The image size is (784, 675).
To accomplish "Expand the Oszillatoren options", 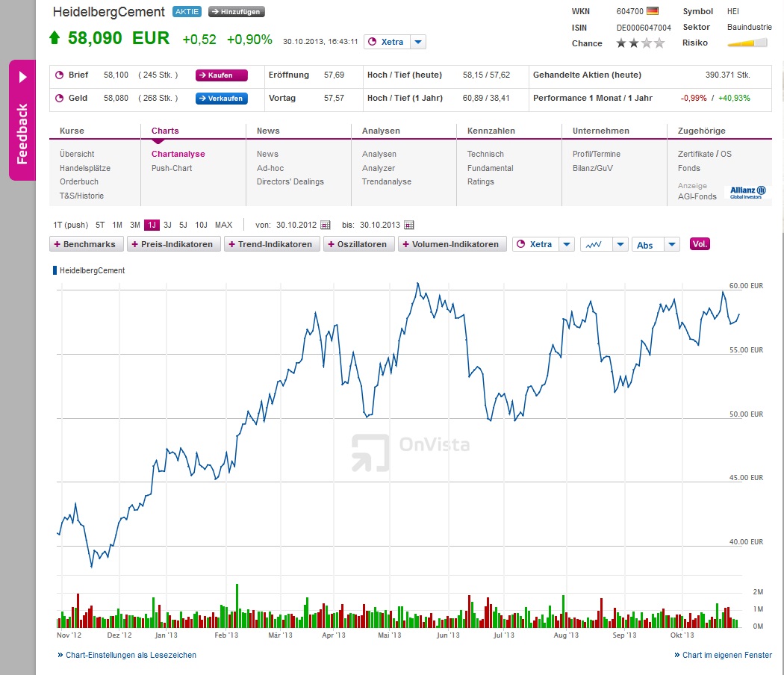I will click(x=358, y=244).
